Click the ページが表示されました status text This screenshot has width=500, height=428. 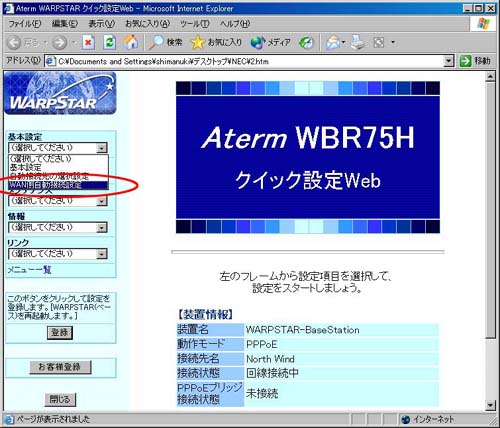point(53,419)
